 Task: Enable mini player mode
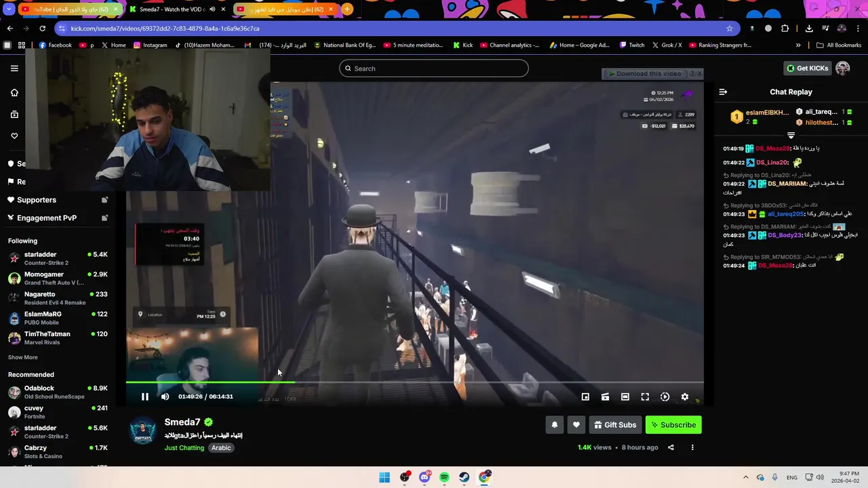[585, 396]
